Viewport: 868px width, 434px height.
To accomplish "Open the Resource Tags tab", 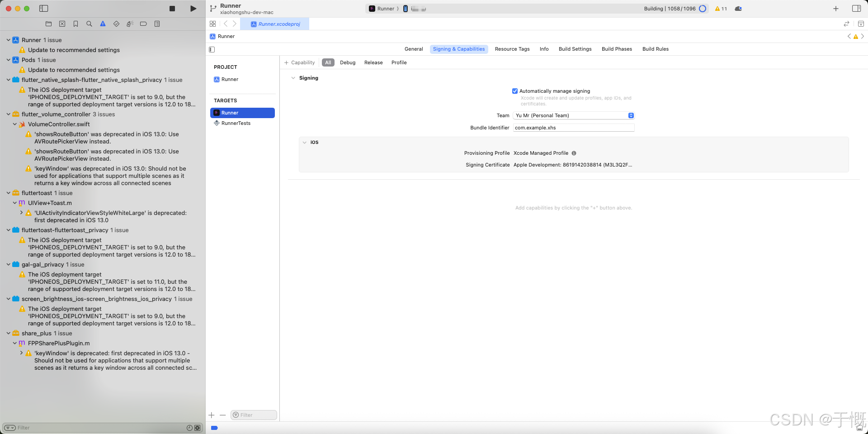I will (x=512, y=49).
